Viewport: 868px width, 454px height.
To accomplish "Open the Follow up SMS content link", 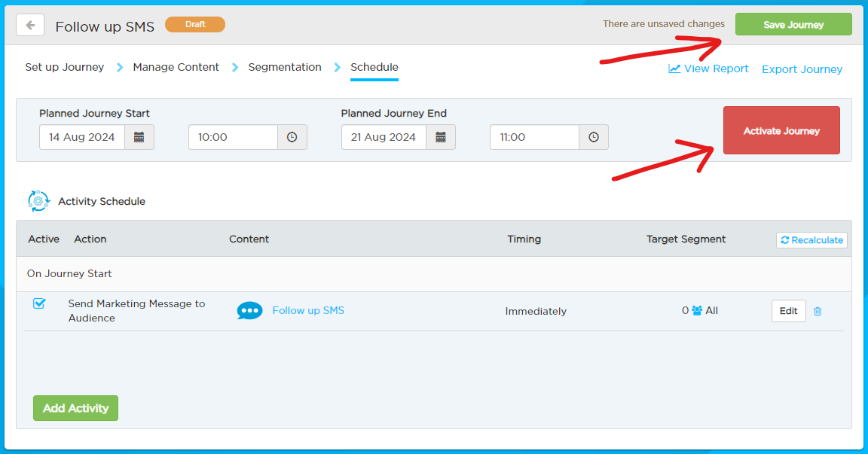I will [x=308, y=310].
